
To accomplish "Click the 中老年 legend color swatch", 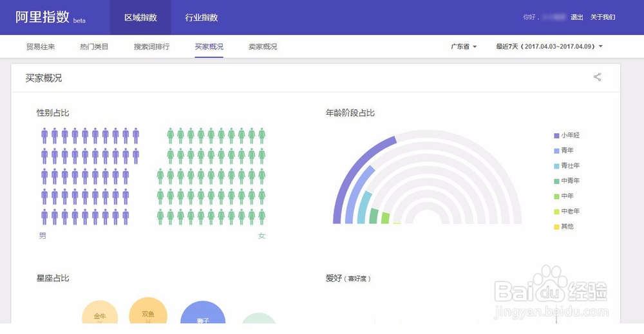I will point(556,211).
